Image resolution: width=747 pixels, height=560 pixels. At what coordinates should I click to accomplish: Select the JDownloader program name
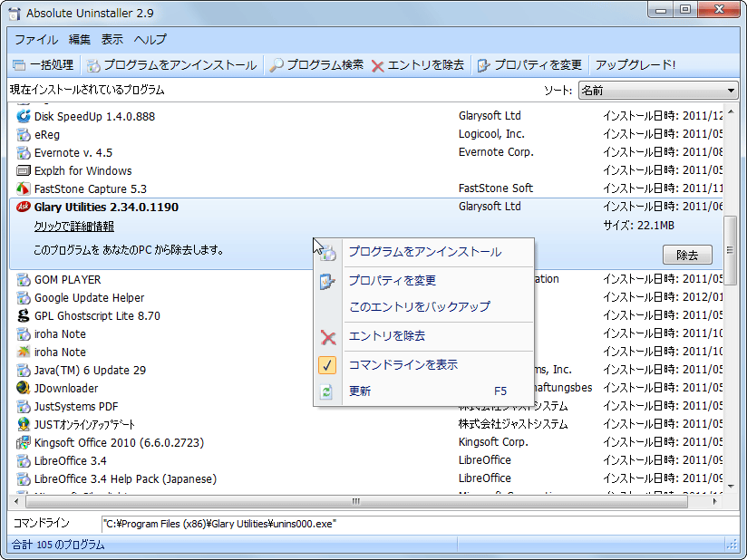point(66,389)
